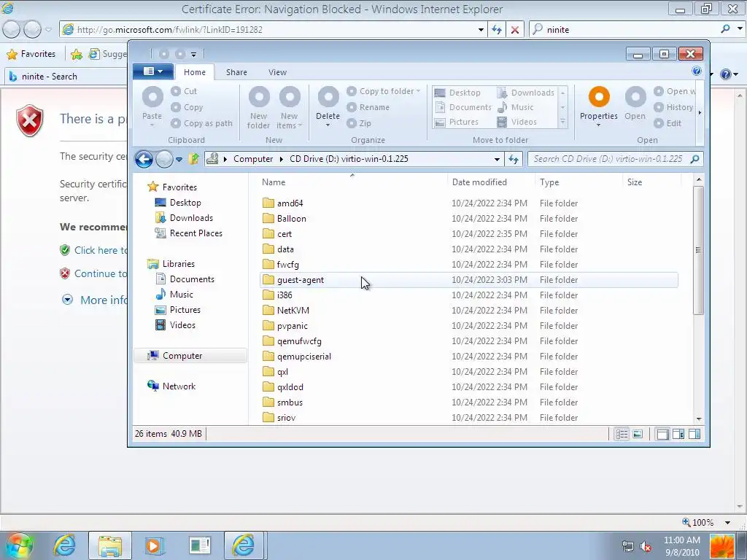Switch to the View ribbon tab
Viewport: 747px width, 560px height.
click(x=277, y=72)
